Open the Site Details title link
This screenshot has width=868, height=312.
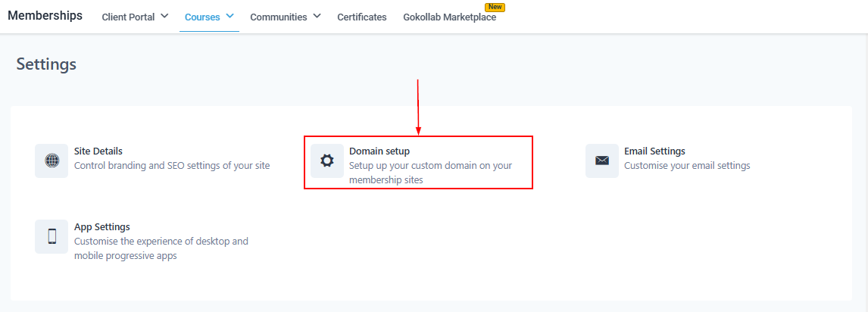(x=98, y=151)
